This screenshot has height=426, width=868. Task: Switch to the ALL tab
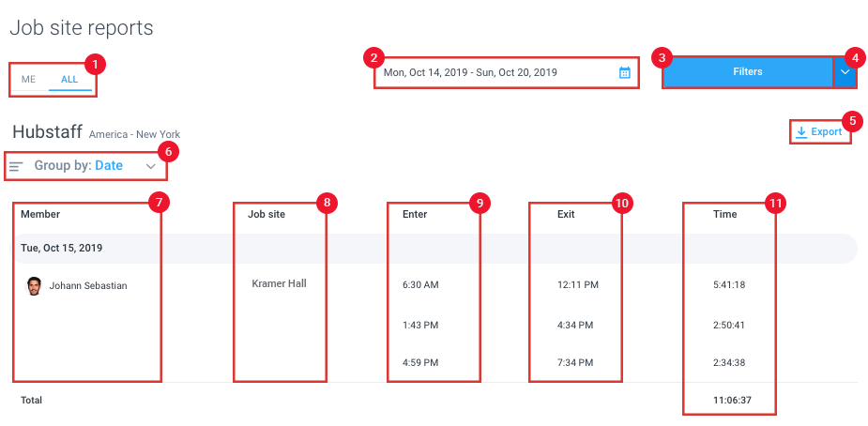click(69, 79)
